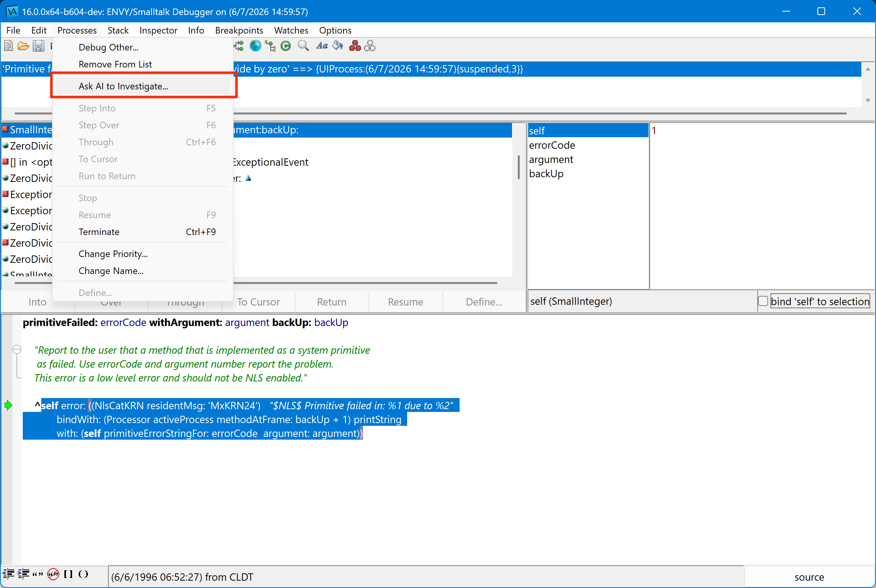Choose Terminate from the Processes menu
876x588 pixels.
click(x=143, y=232)
